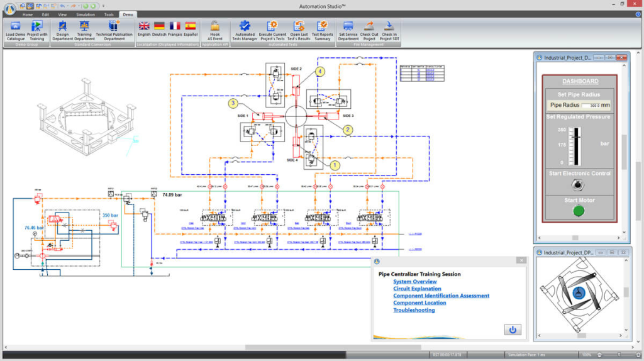This screenshot has width=644, height=361.
Task: Click the Check Out Project icon
Action: pos(369,31)
